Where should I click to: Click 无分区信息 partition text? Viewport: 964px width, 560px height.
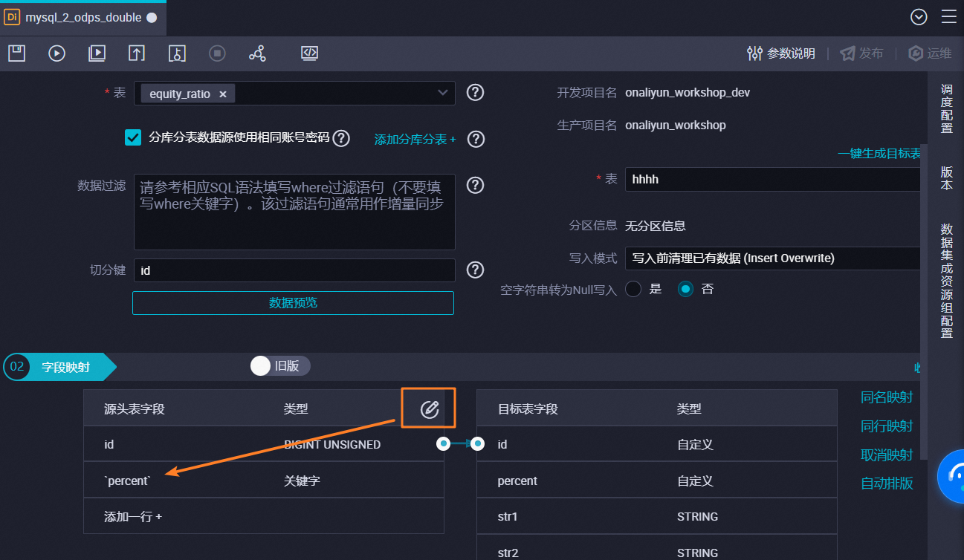pyautogui.click(x=656, y=226)
